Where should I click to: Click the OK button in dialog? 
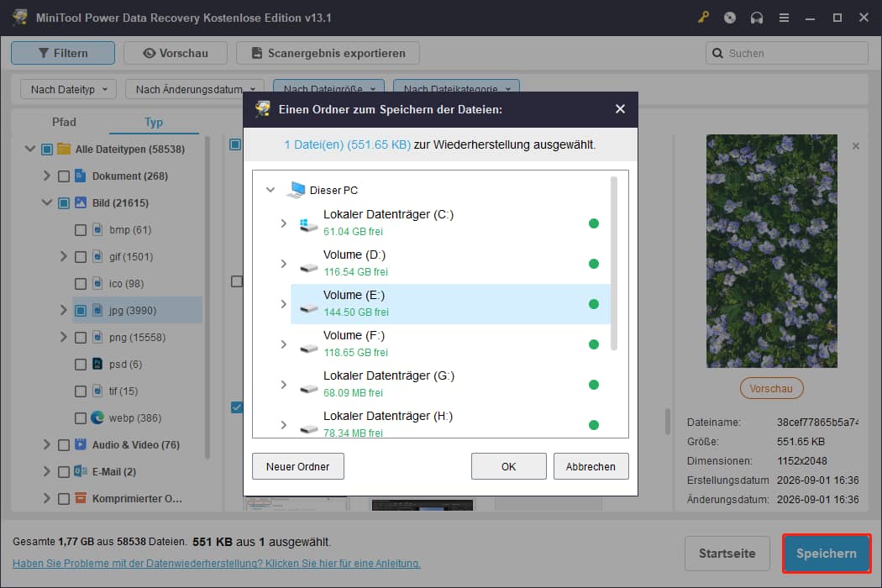508,466
